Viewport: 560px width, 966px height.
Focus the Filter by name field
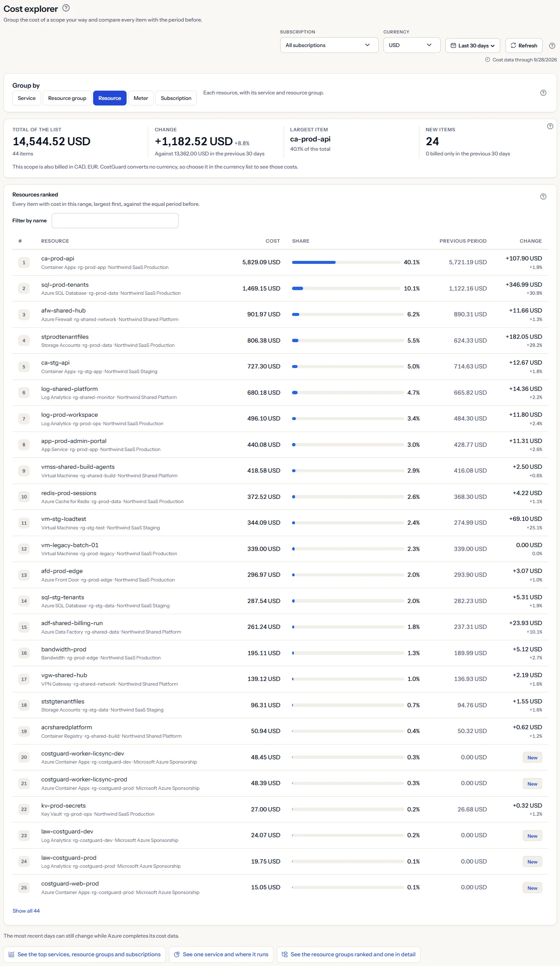pos(115,221)
